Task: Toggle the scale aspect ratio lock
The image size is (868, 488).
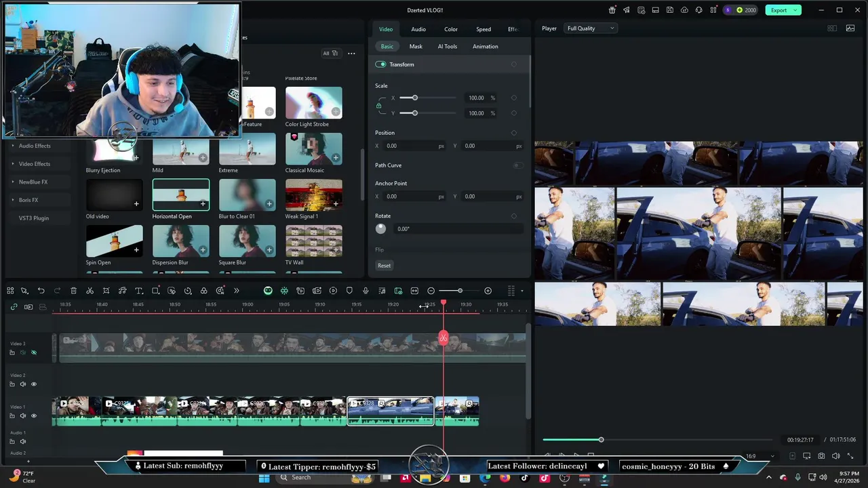Action: point(378,105)
